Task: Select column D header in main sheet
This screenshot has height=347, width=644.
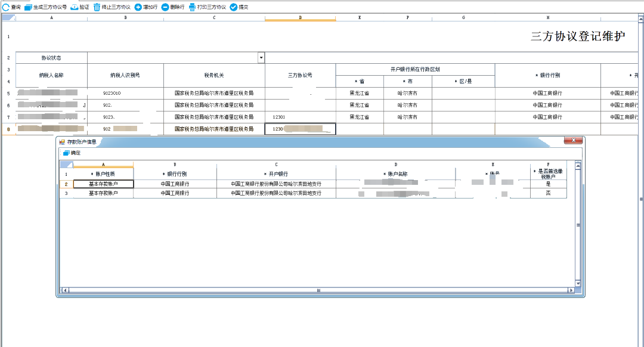Action: (300, 18)
